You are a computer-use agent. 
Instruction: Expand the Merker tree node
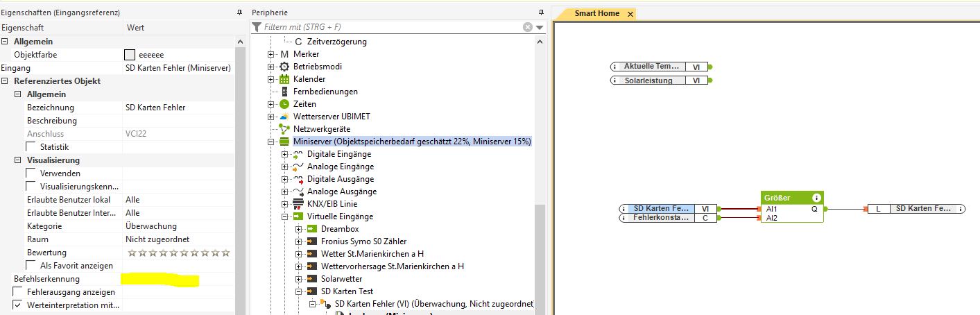click(271, 54)
